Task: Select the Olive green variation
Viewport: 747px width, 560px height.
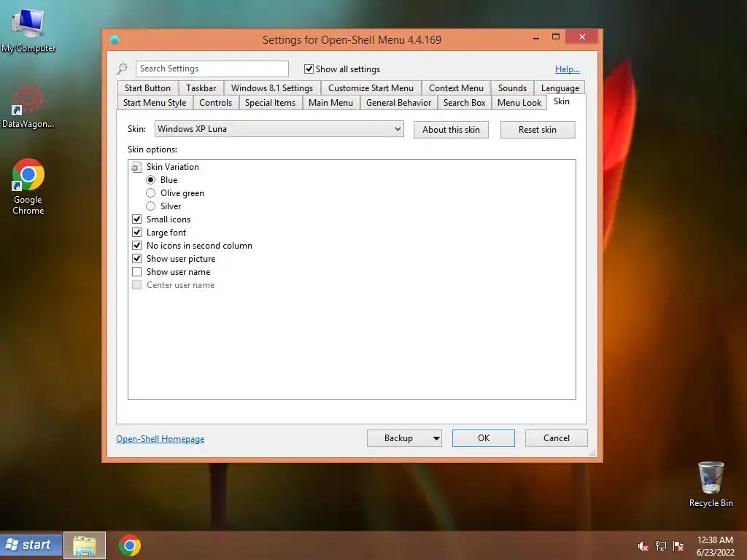Action: click(x=150, y=192)
